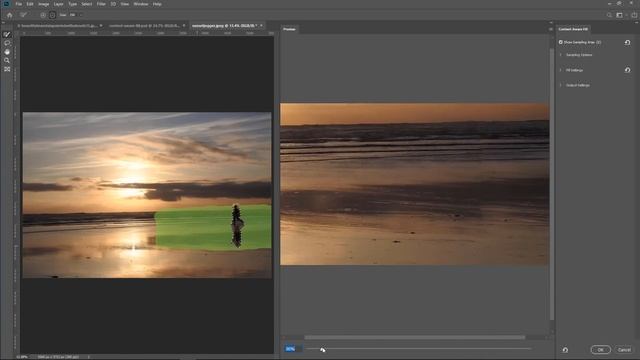Click the Home icon in options bar
640x360 pixels.
[x=9, y=15]
